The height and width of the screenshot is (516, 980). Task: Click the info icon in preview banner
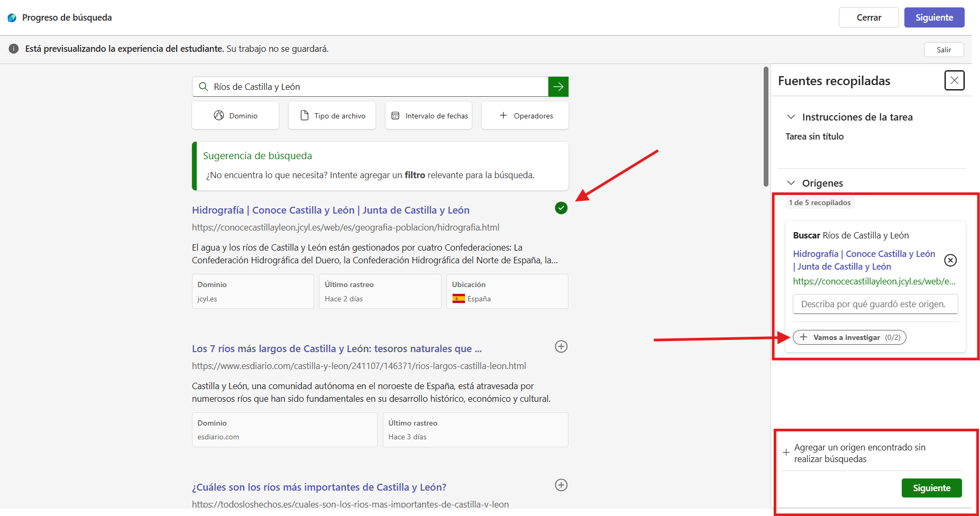click(x=14, y=49)
